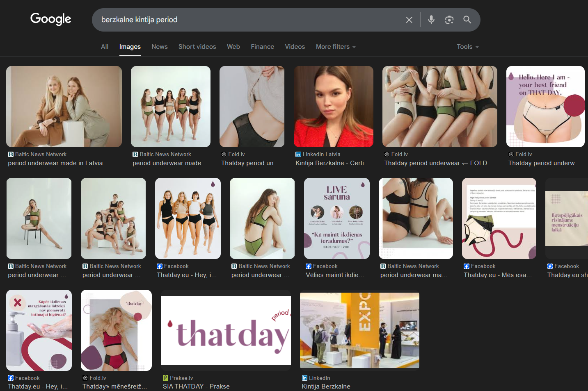The height and width of the screenshot is (391, 588).
Task: Open 'Ilgtspējīgākais risinājums' graphic thumbnail
Action: [567, 218]
